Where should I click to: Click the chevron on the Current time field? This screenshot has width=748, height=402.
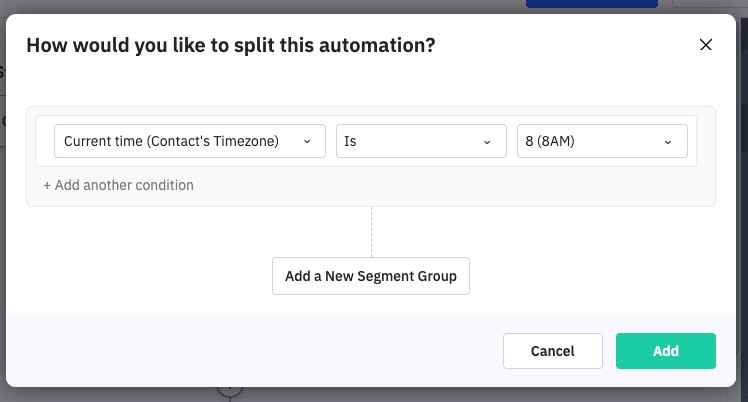(307, 142)
